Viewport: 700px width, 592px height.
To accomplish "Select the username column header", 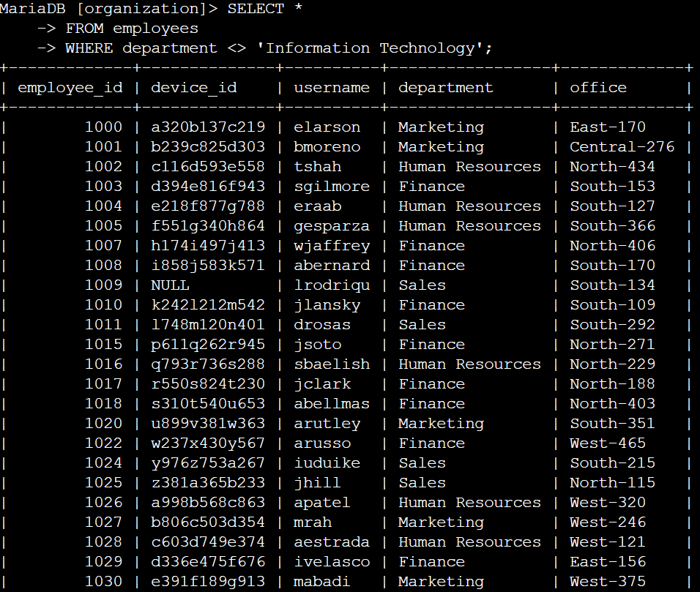I will pos(332,88).
